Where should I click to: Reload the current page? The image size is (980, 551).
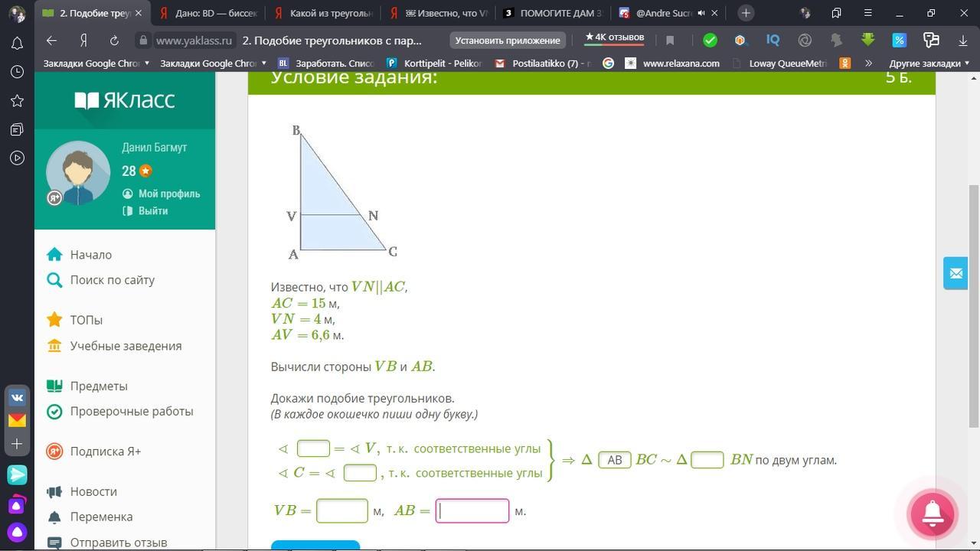tap(114, 41)
